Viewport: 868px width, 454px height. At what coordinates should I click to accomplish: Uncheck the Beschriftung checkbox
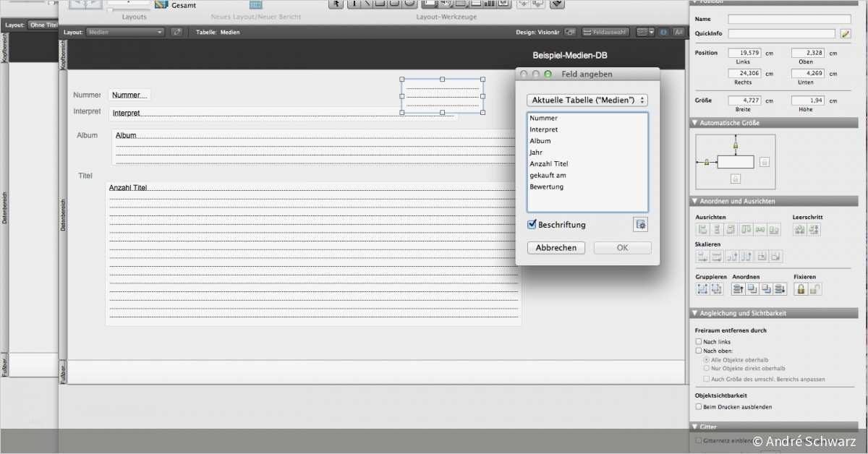(x=532, y=224)
